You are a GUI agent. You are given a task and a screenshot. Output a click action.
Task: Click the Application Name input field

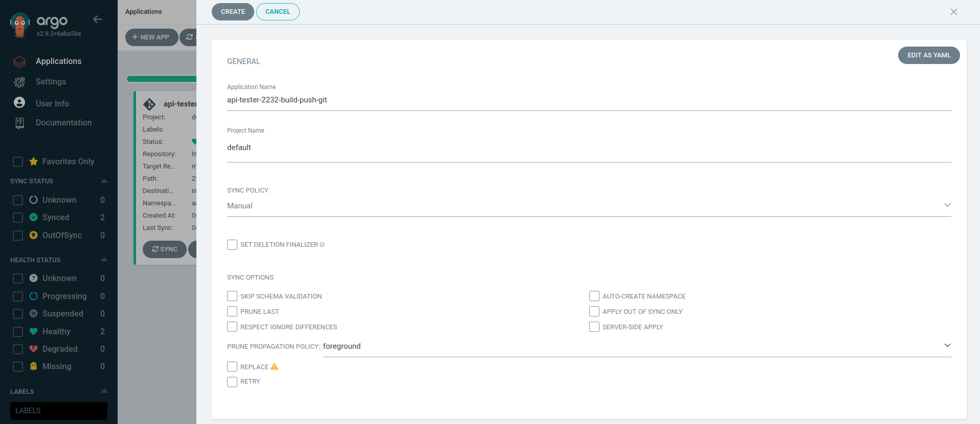(x=588, y=100)
